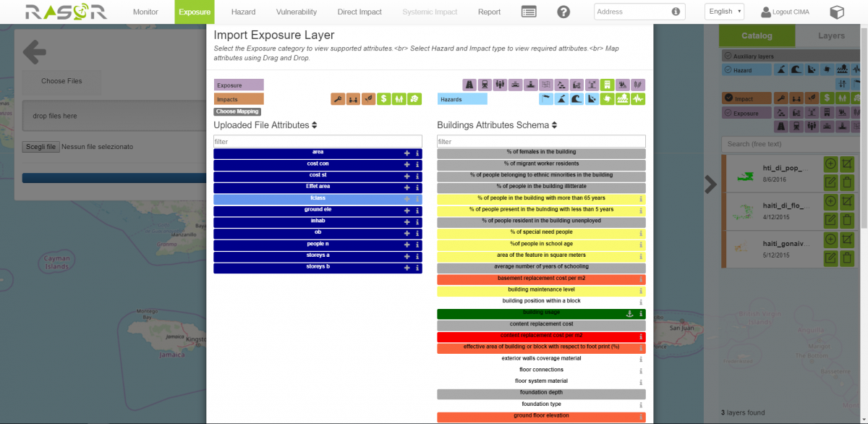The width and height of the screenshot is (868, 424).
Task: Open the Report menu
Action: pyautogui.click(x=489, y=12)
